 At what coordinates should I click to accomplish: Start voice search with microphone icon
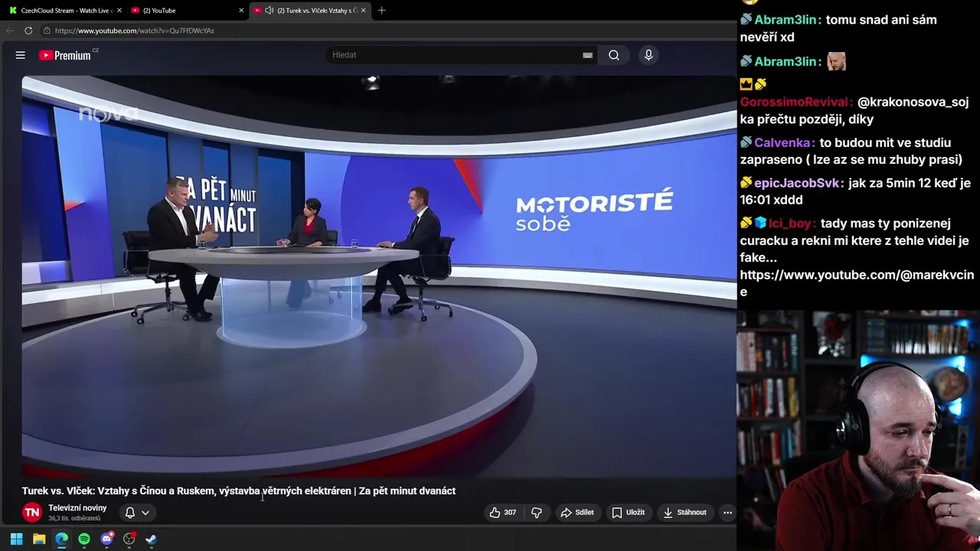tap(648, 55)
